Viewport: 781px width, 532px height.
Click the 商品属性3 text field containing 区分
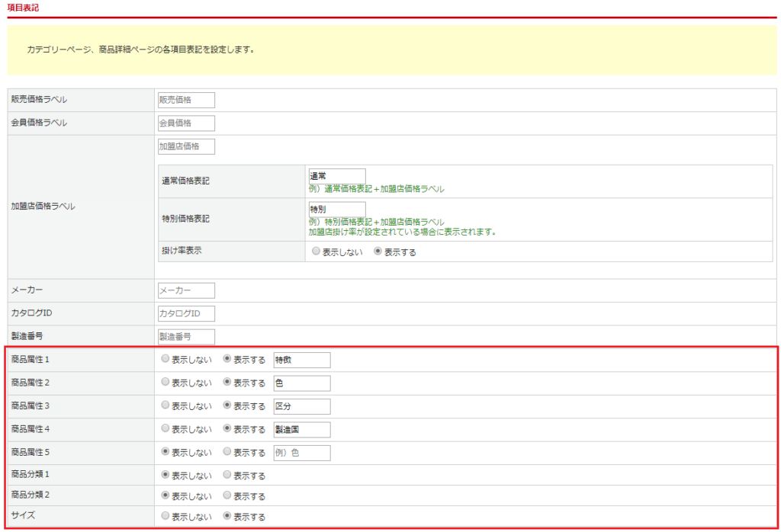301,406
